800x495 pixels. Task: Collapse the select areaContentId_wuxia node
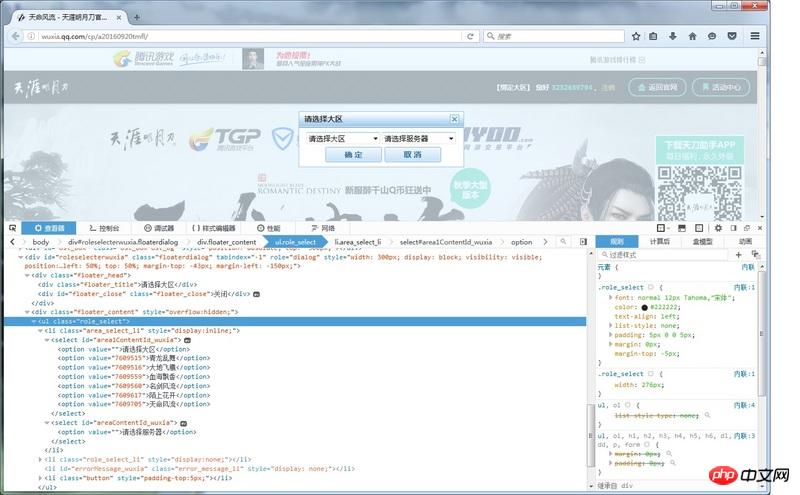(x=46, y=423)
